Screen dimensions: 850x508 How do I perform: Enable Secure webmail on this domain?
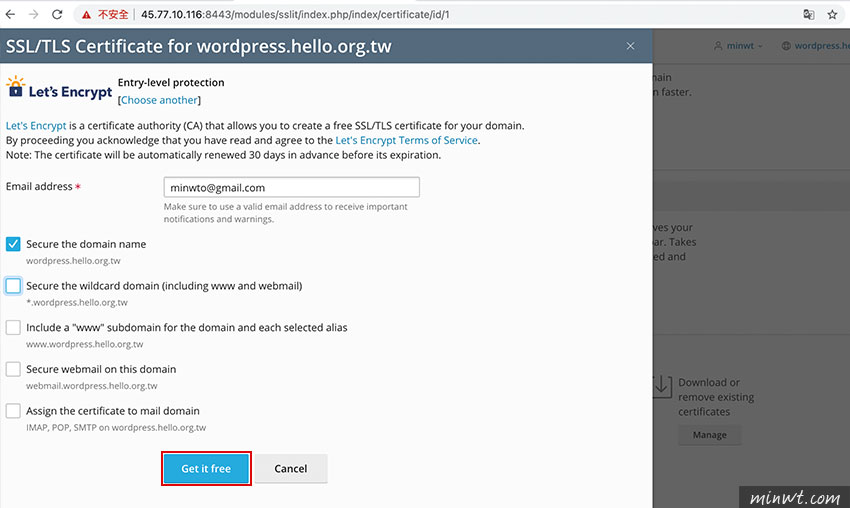[x=13, y=369]
